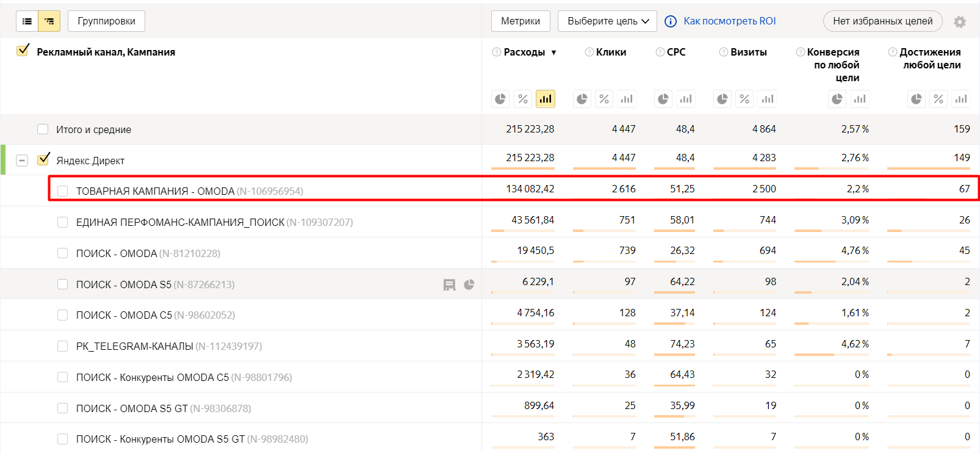This screenshot has height=453, width=980.
Task: Click Нет избранных целей button
Action: (883, 21)
